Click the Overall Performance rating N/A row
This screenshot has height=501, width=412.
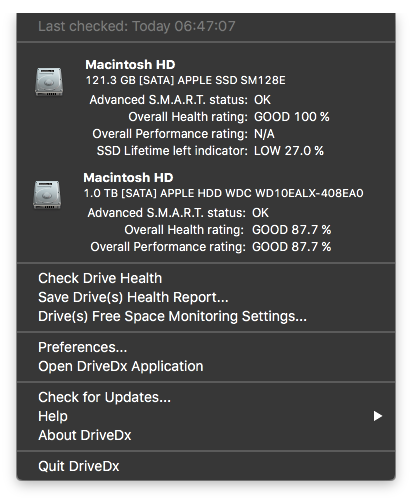tap(183, 134)
